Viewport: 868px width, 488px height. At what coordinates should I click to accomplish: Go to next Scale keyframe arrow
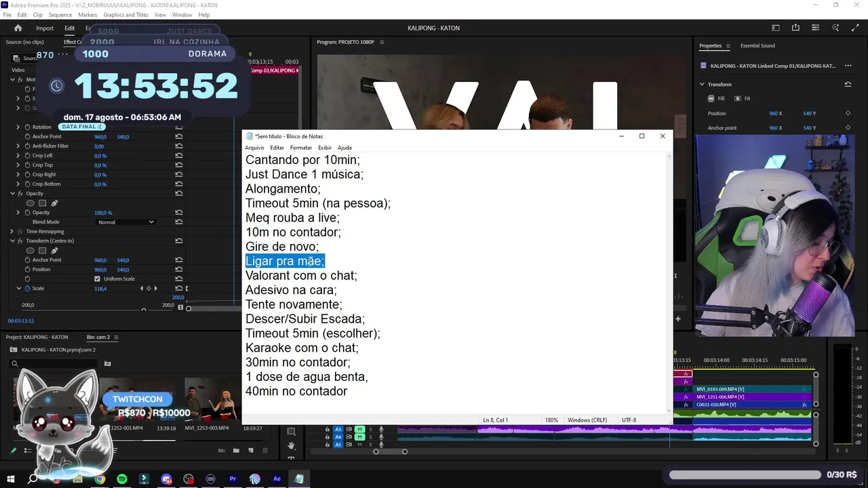[156, 289]
